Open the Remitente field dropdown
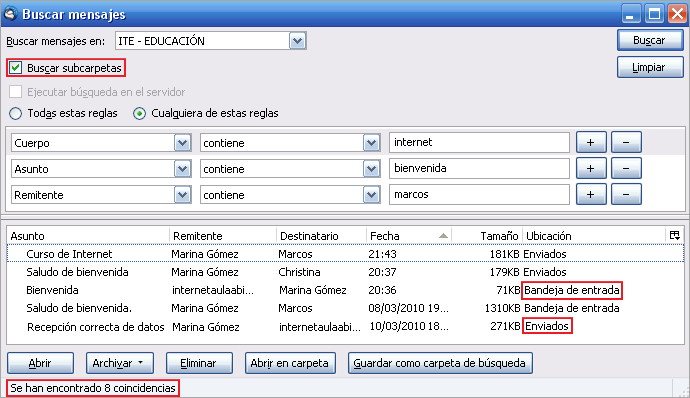Image resolution: width=690 pixels, height=398 pixels. tap(182, 195)
